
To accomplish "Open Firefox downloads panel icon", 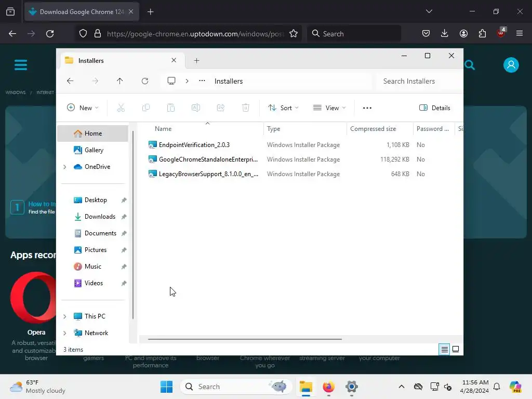I will (x=445, y=33).
